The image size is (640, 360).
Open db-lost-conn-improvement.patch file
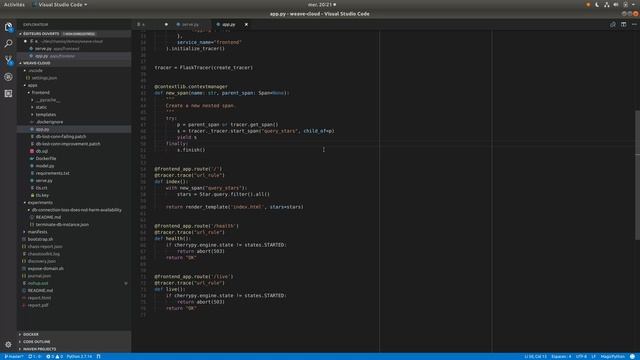coord(73,144)
